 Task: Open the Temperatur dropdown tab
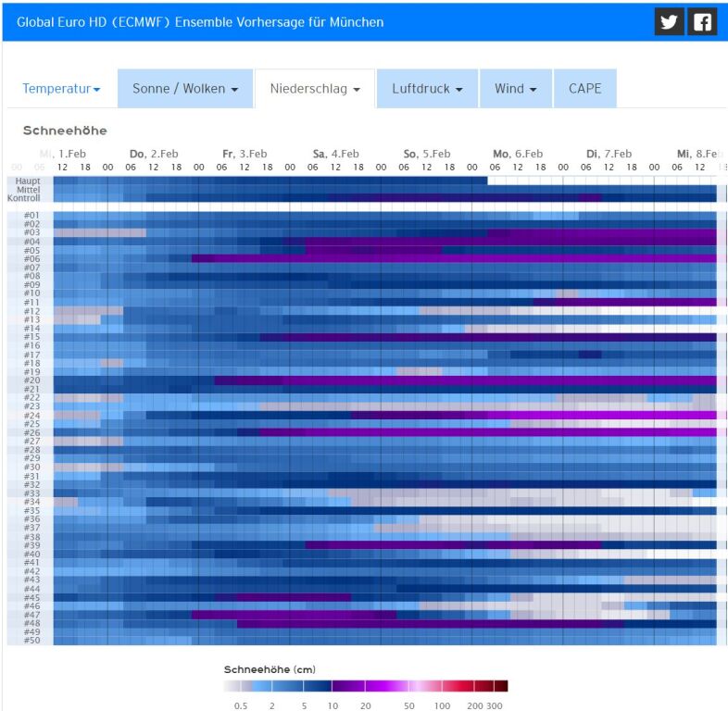(x=61, y=89)
